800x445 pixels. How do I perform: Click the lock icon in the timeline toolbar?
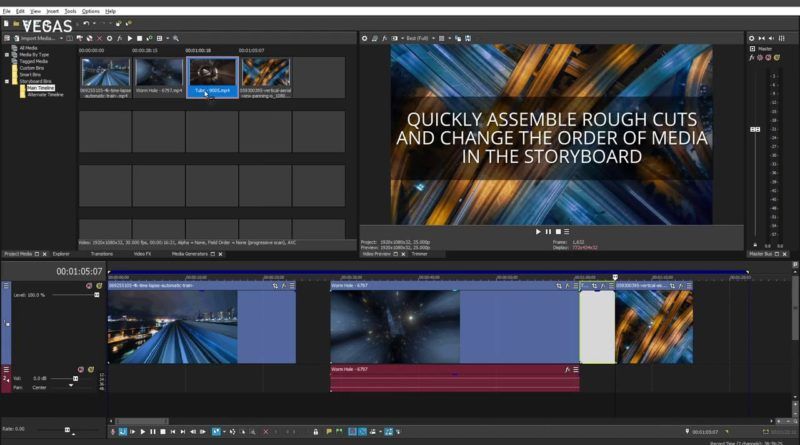(316, 431)
